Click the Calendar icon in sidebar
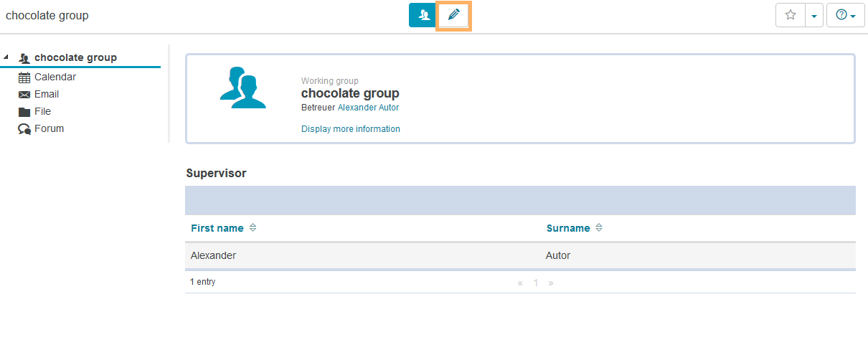Viewport: 868px width, 340px height. click(24, 77)
